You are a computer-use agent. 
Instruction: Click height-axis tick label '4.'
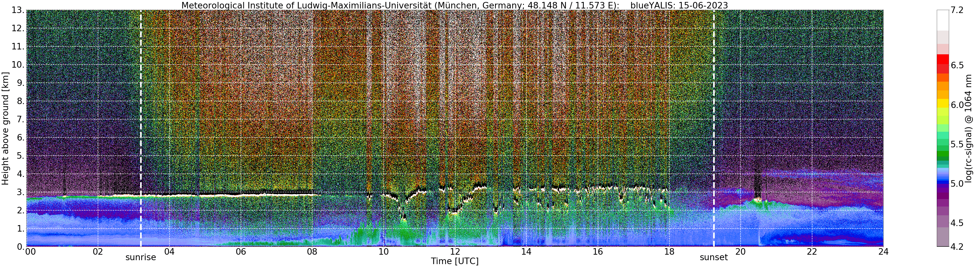[20, 174]
